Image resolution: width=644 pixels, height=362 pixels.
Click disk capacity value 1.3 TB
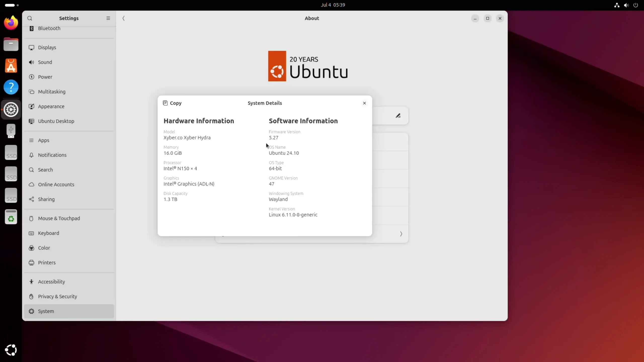170,199
